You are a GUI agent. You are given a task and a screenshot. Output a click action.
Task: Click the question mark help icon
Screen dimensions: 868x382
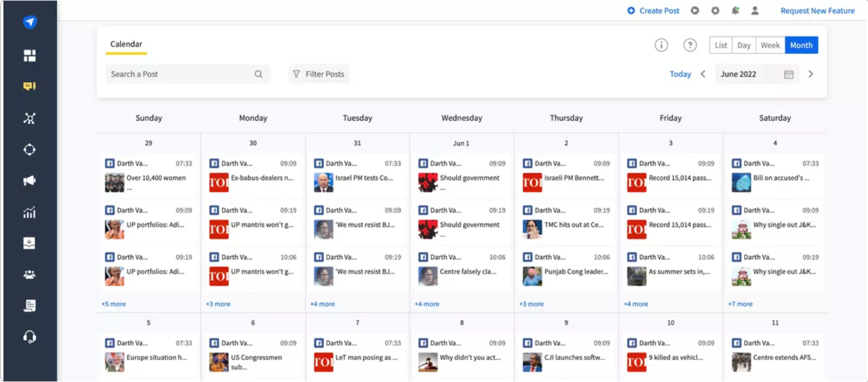pyautogui.click(x=690, y=45)
